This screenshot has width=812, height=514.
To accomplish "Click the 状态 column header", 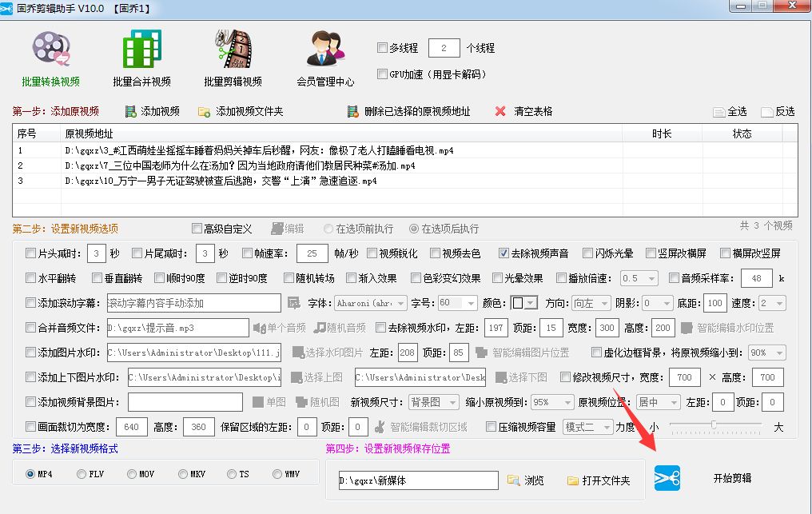I will 742,133.
